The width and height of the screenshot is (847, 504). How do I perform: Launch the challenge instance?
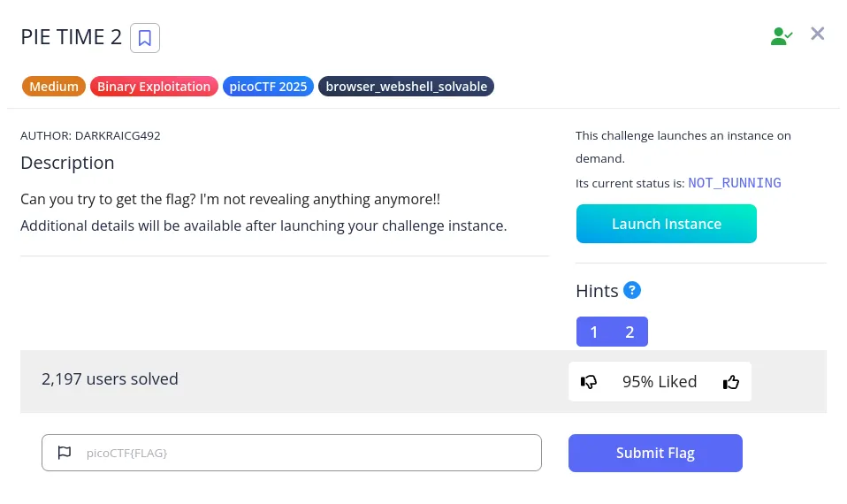click(666, 224)
